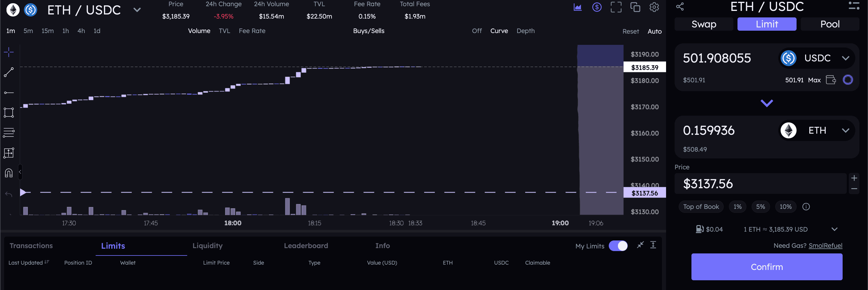Select the 15m timeframe

pos(48,31)
